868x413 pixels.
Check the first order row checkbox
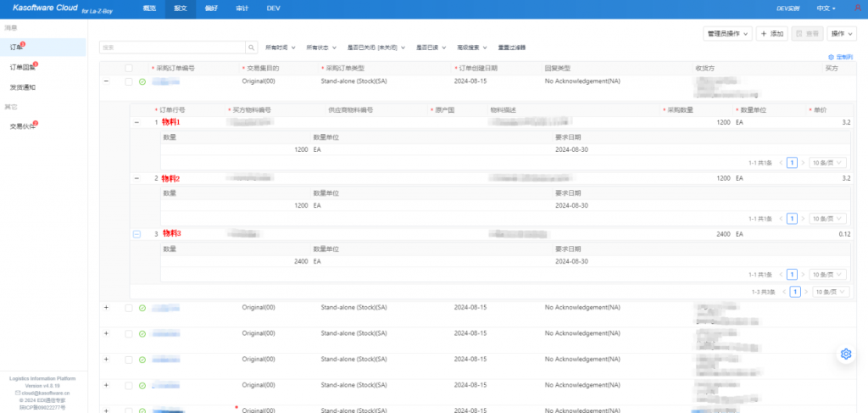[129, 82]
